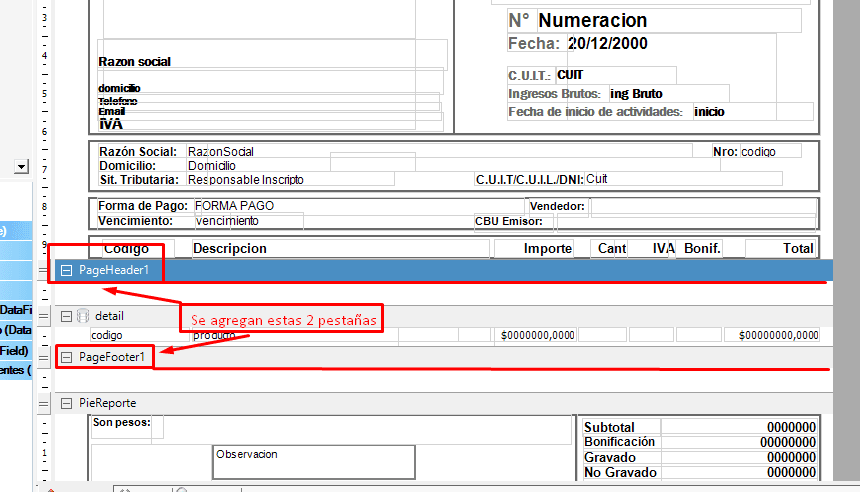Select the FORMA PAGO field

(234, 205)
